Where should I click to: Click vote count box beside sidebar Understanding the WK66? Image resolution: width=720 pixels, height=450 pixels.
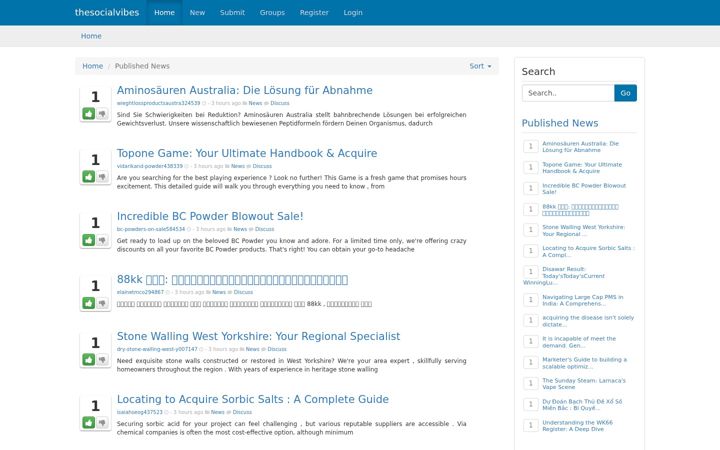click(x=530, y=425)
